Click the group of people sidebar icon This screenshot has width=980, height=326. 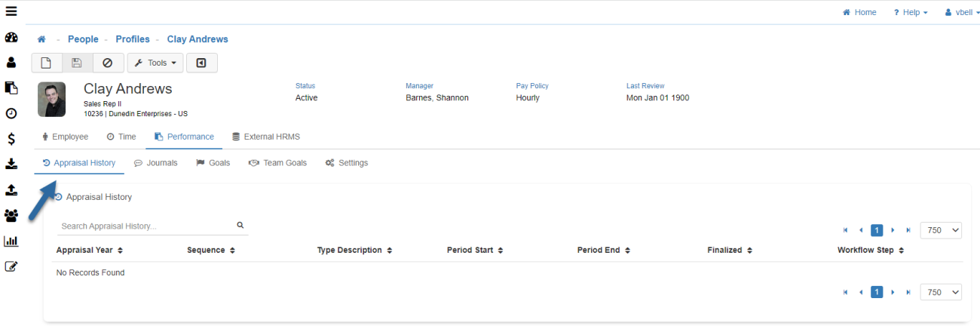(x=11, y=216)
